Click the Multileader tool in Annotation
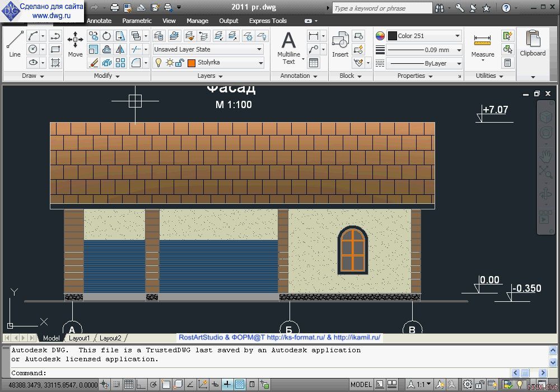The height and width of the screenshot is (392, 560). pos(313,49)
